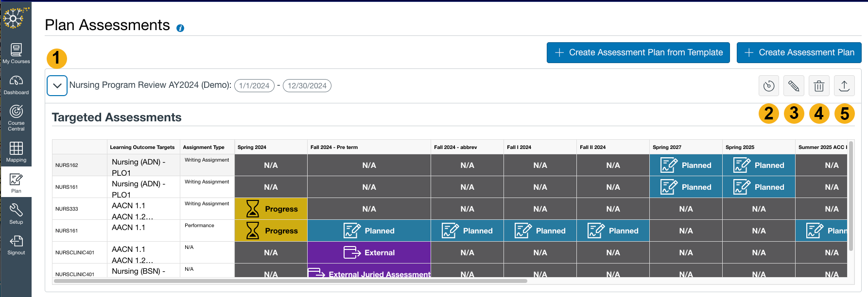
Task: Click Progress cell in the Performance row
Action: pos(271,231)
